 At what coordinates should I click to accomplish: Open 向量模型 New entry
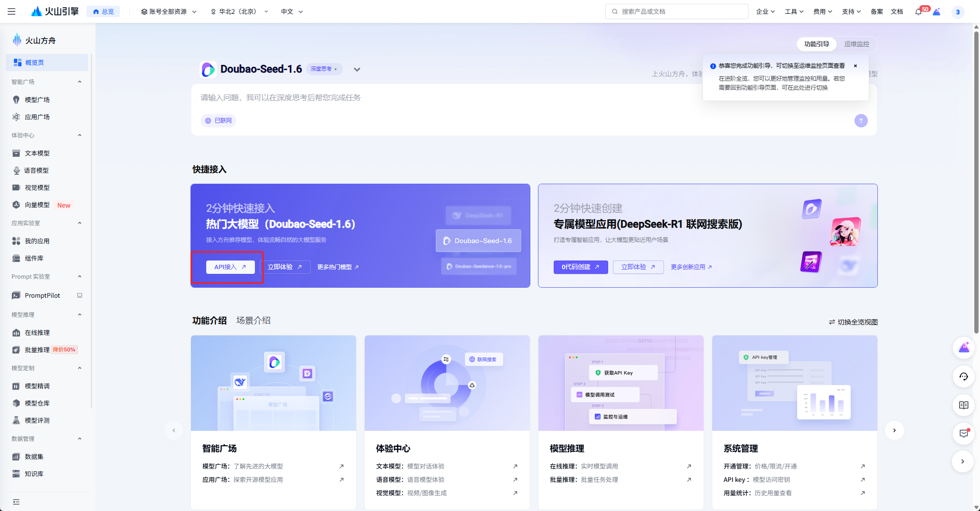coord(47,205)
